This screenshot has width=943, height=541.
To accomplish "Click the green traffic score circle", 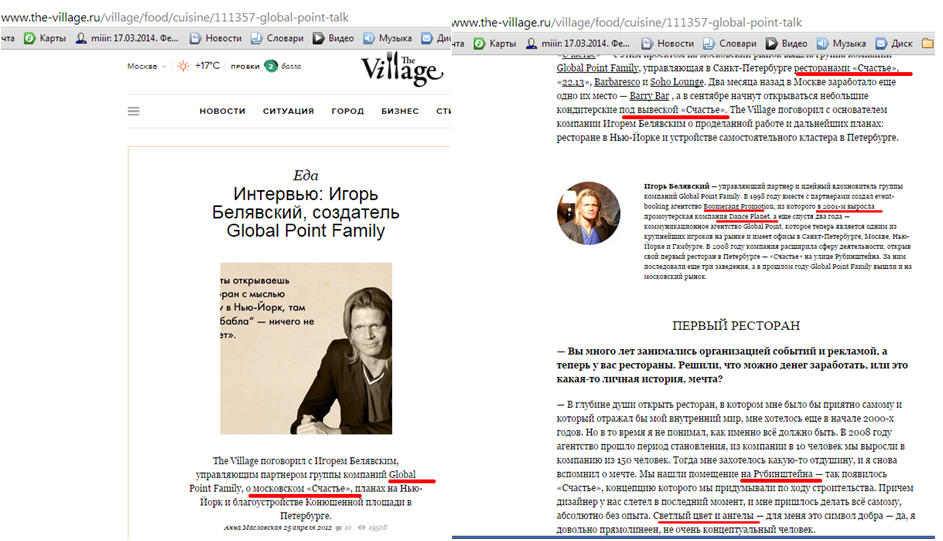I will point(271,66).
